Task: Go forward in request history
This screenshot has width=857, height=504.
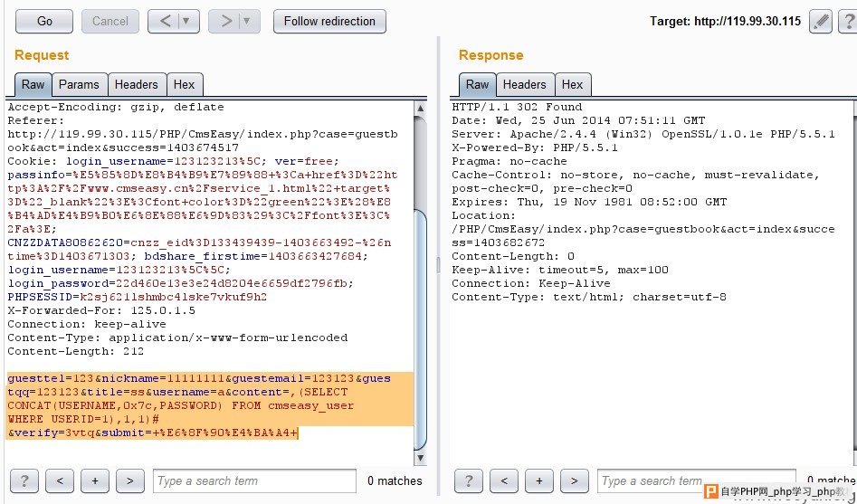Action: pos(226,22)
